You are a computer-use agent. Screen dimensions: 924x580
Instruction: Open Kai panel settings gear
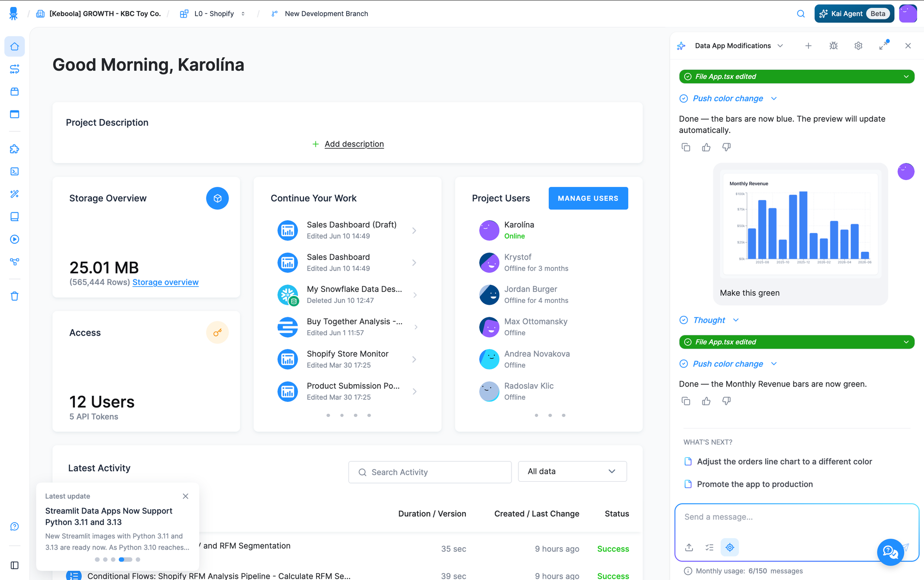[858, 46]
